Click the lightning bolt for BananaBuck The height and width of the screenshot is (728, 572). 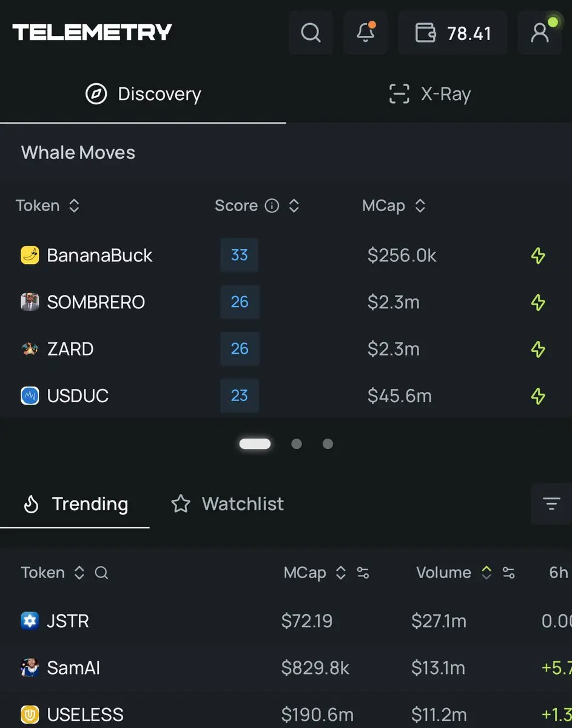537,256
